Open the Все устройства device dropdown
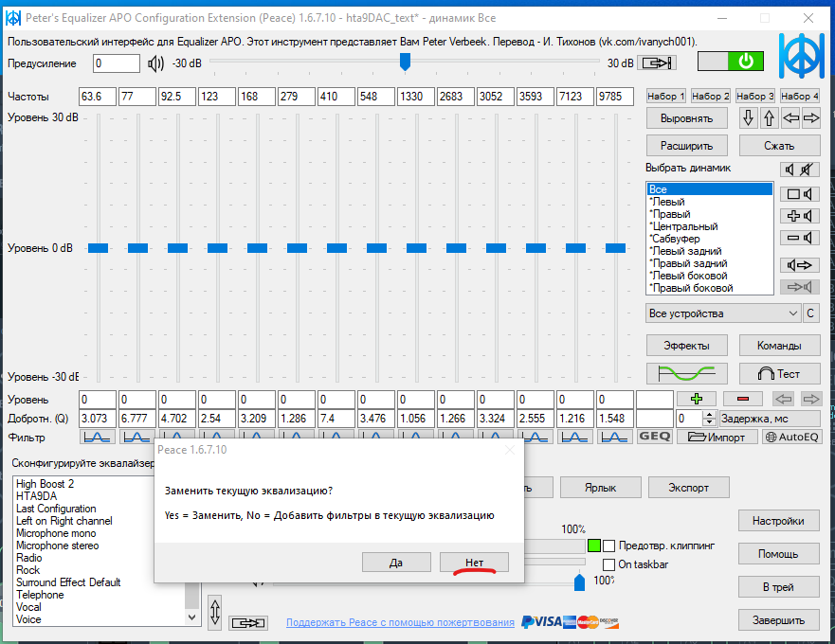Image resolution: width=835 pixels, height=644 pixels. click(724, 313)
